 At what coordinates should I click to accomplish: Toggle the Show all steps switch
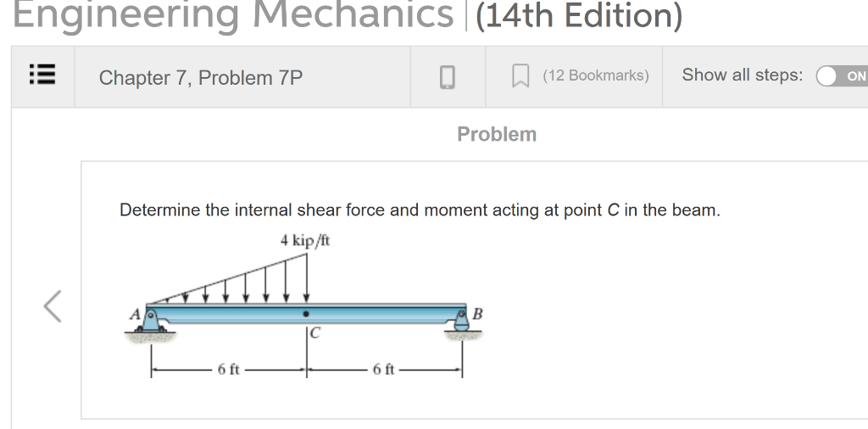point(842,76)
